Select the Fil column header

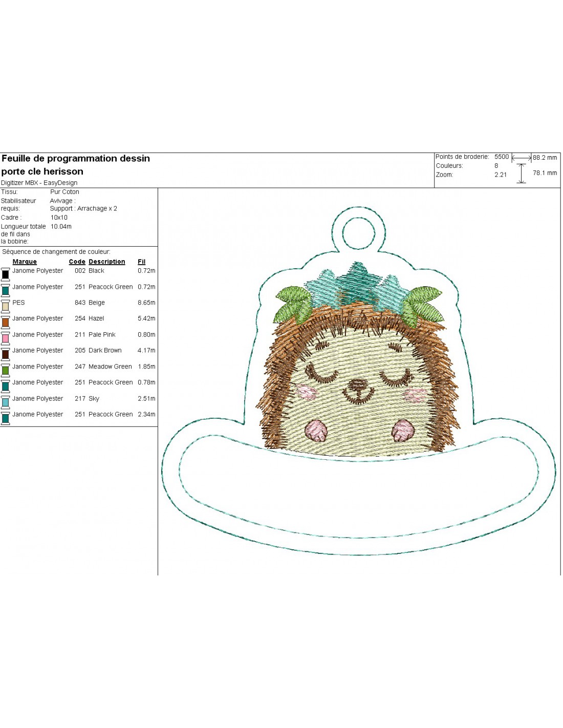point(142,262)
